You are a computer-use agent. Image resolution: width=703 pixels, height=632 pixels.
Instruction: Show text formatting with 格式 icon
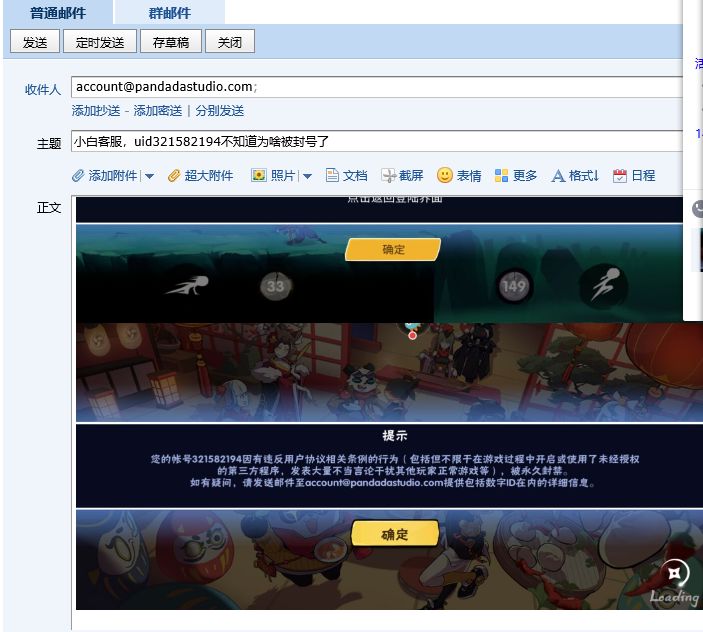pos(558,176)
